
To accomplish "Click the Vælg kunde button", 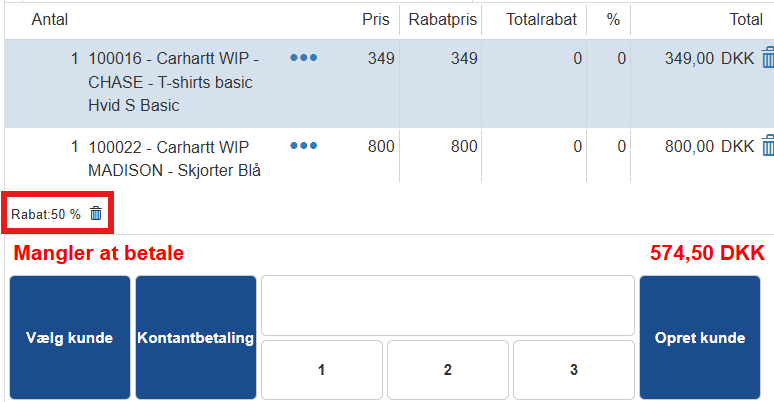I will (70, 337).
